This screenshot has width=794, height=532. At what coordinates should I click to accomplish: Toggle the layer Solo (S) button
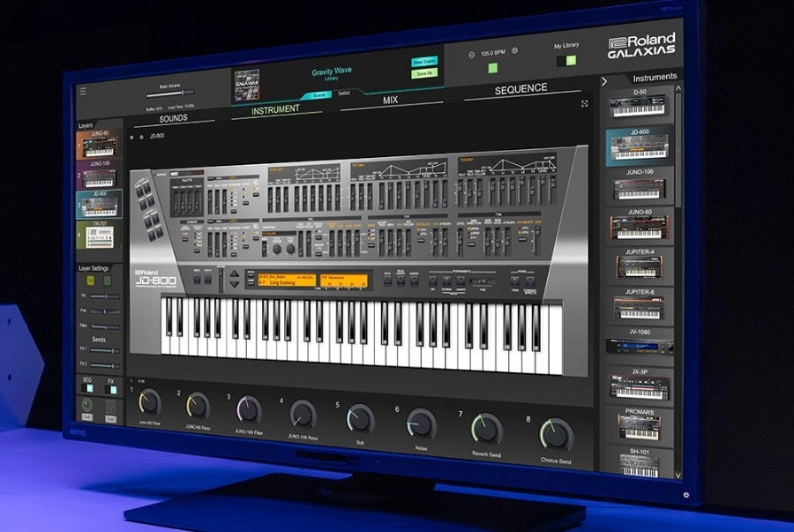[108, 281]
